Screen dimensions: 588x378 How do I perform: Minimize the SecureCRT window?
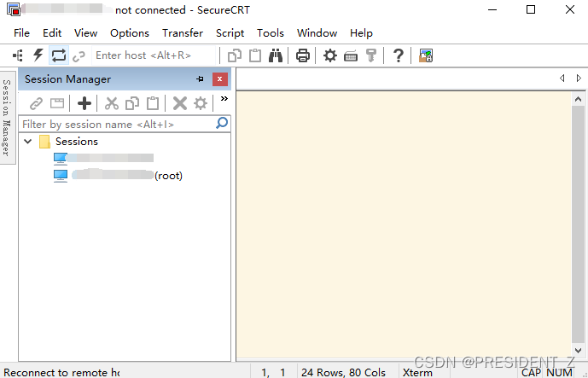click(x=492, y=9)
